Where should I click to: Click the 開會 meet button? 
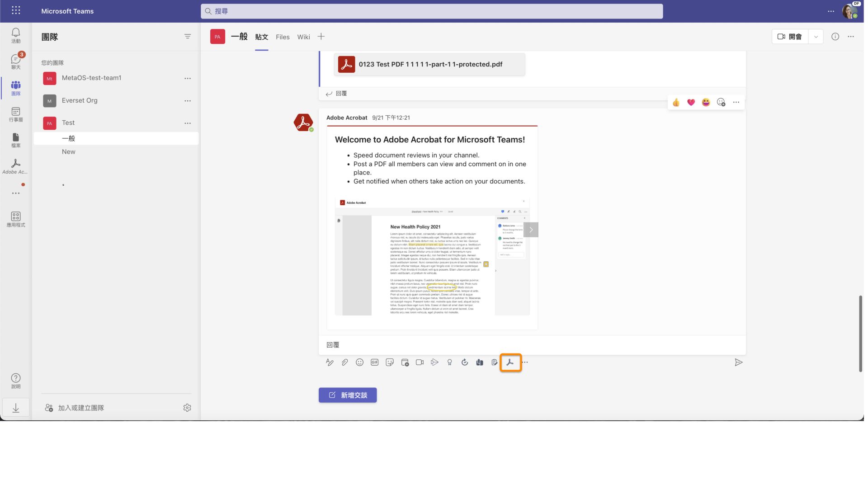click(x=790, y=37)
